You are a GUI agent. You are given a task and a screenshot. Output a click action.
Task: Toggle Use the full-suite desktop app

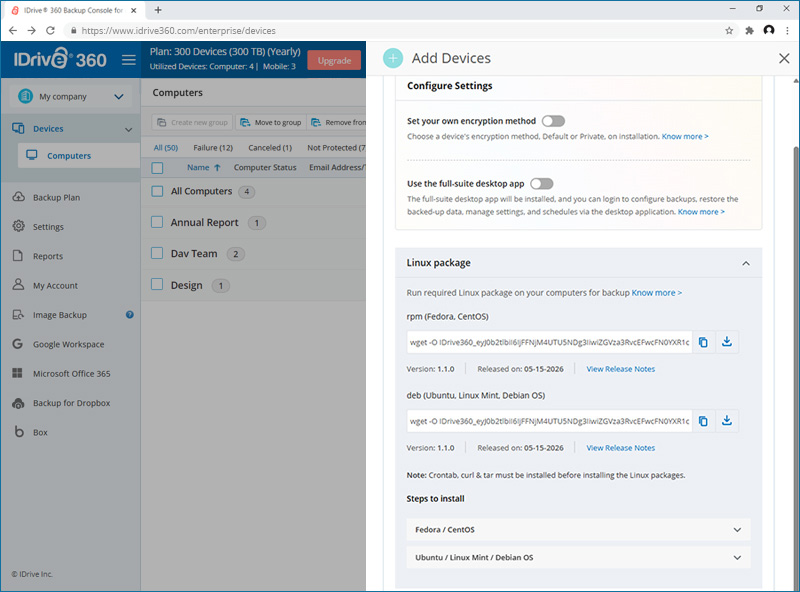click(x=541, y=183)
